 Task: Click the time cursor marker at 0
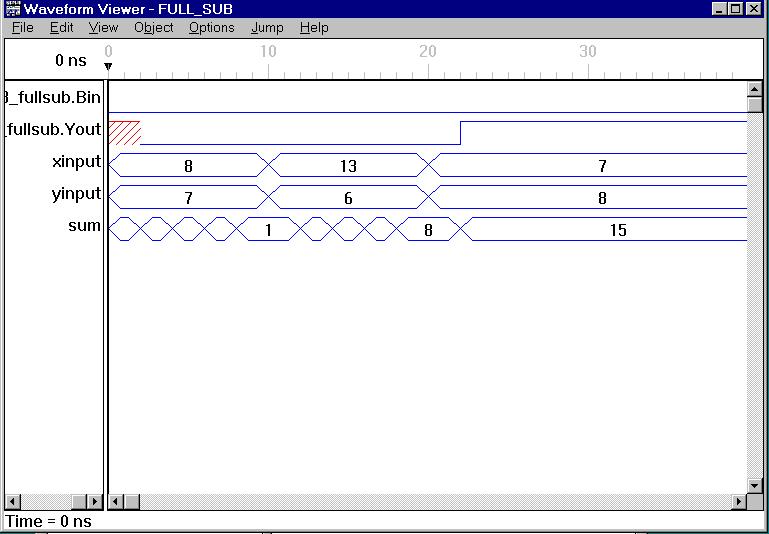108,67
